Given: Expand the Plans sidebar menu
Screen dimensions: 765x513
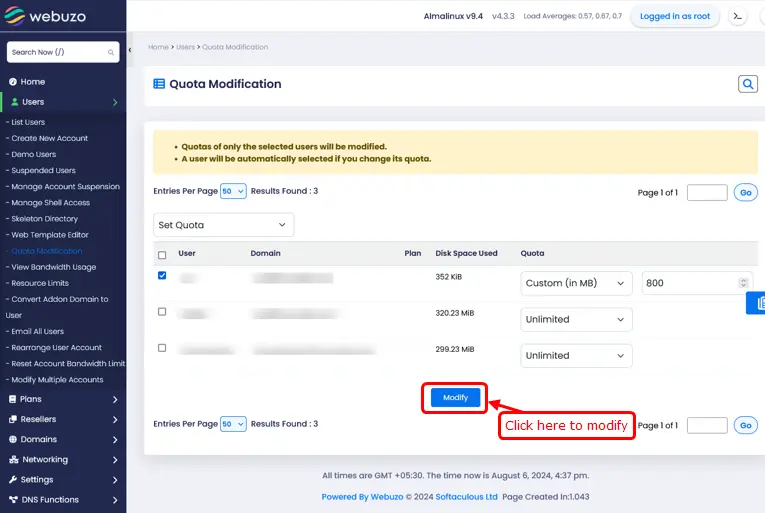Looking at the screenshot, I should coord(63,399).
